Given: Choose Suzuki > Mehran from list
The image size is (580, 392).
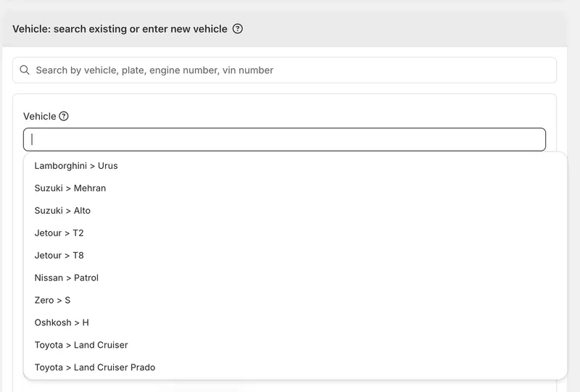Looking at the screenshot, I should pos(295,188).
